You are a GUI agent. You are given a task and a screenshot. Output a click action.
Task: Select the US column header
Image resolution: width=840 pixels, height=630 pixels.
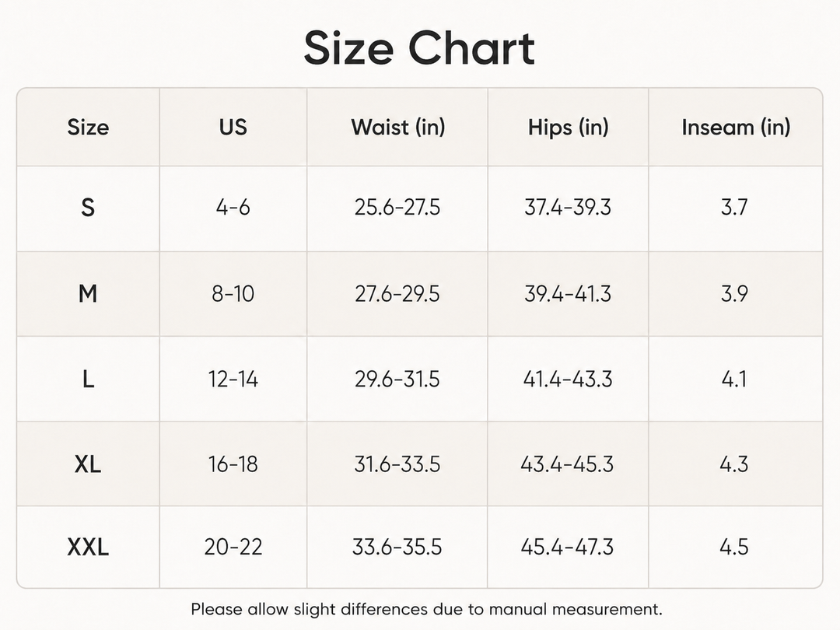click(233, 128)
